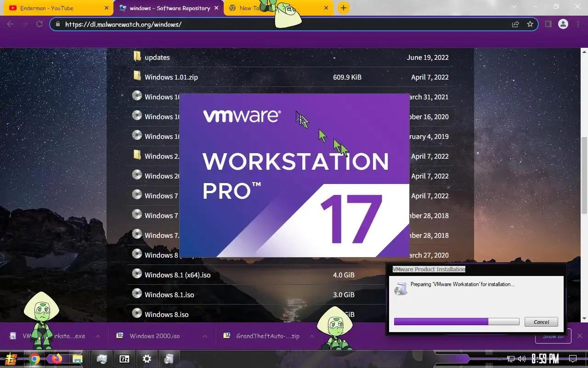Screen dimensions: 588x368
Task: Close the windows - Software Repository tab
Action: (216, 8)
